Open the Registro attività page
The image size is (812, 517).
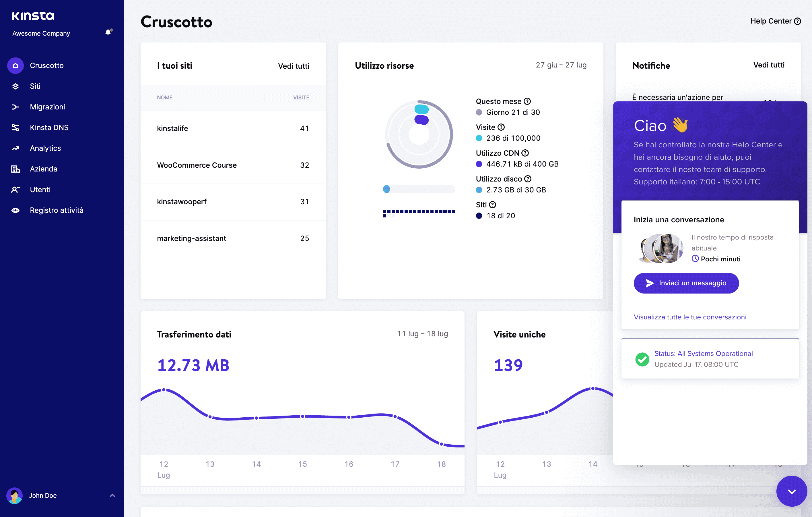pos(56,210)
